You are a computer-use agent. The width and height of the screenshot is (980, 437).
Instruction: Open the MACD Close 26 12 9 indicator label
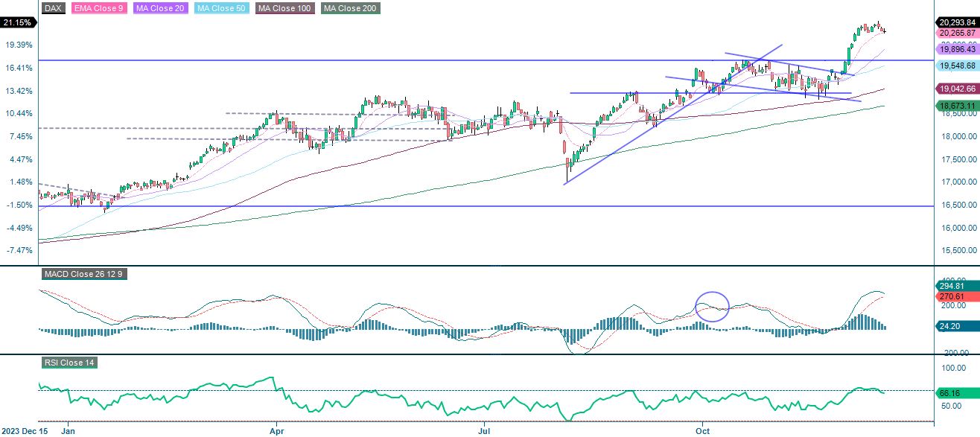point(82,274)
